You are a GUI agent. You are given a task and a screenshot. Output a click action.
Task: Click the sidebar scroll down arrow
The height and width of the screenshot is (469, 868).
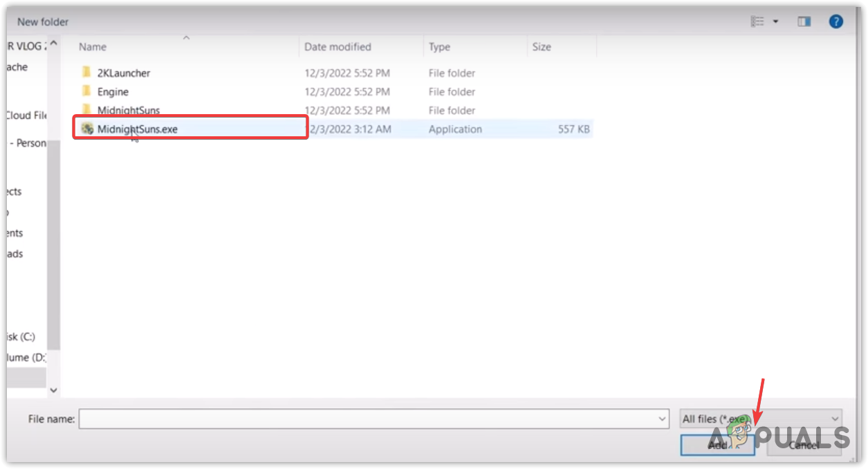(x=53, y=390)
